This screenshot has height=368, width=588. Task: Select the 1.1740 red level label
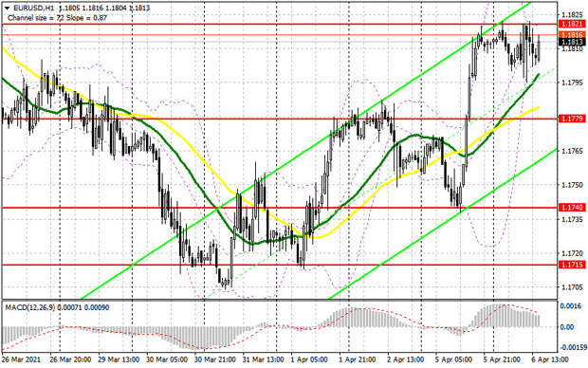[x=572, y=208]
